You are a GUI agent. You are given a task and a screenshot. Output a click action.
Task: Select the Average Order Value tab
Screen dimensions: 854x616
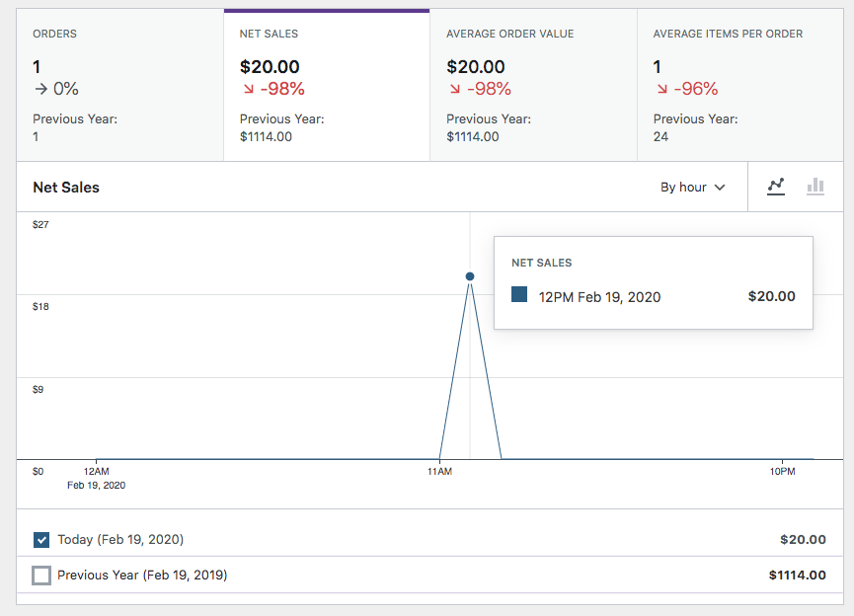pyautogui.click(x=534, y=85)
